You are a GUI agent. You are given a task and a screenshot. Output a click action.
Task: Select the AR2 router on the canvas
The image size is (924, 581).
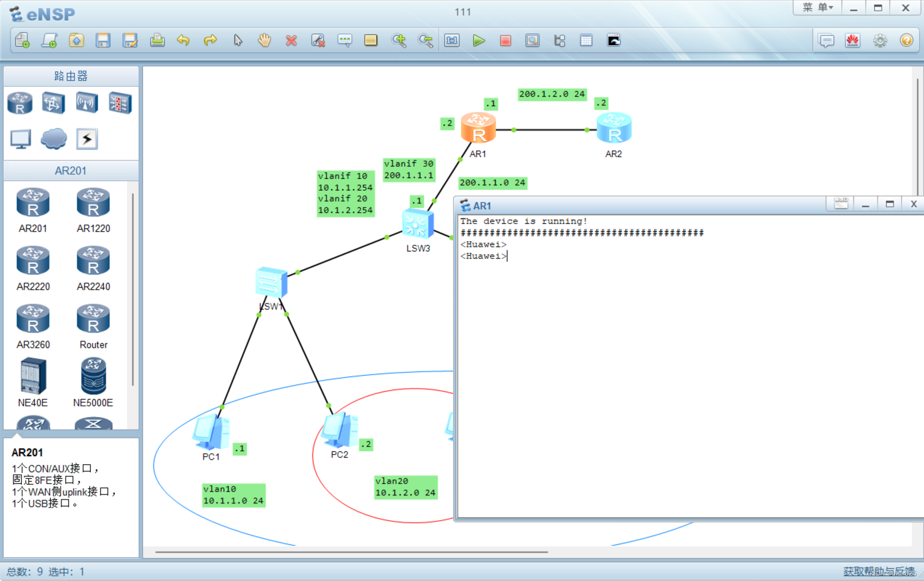614,128
